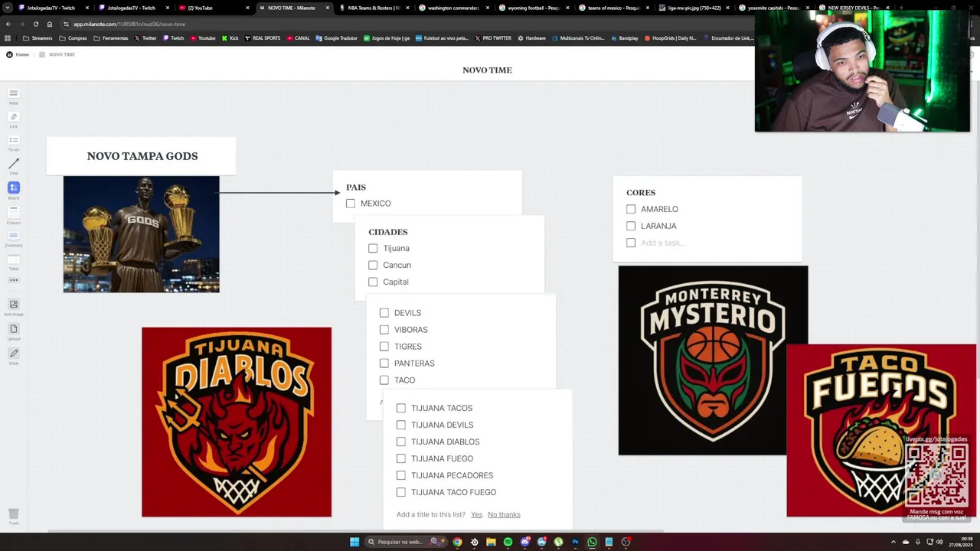Tick the TACO checkbox
The height and width of the screenshot is (551, 980).
point(384,380)
